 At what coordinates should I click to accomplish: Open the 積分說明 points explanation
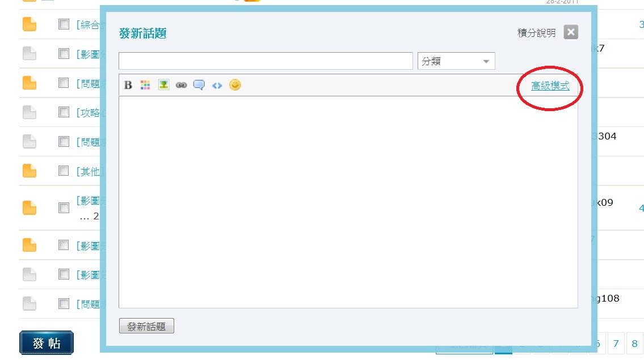coord(536,33)
